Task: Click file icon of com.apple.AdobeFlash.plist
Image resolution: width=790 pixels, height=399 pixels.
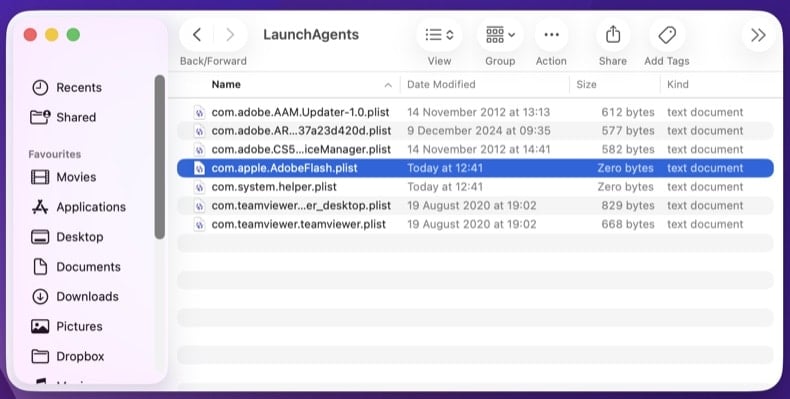Action: tap(200, 168)
